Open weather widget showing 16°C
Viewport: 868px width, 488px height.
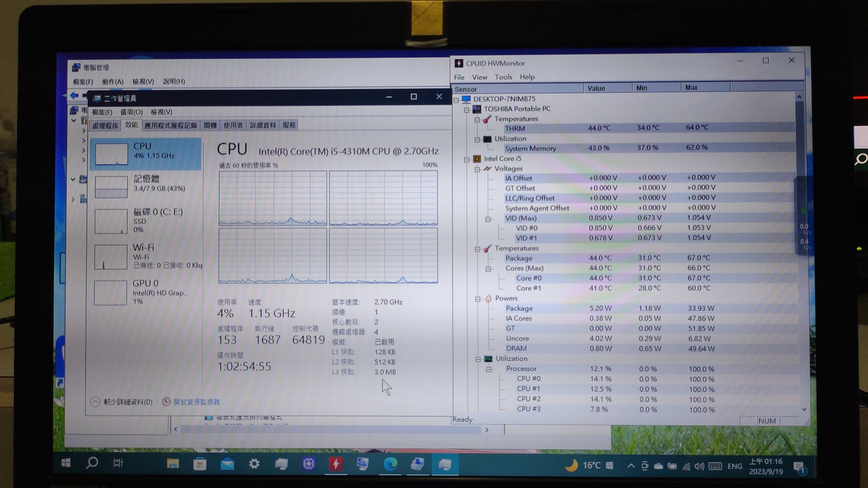[x=589, y=465]
